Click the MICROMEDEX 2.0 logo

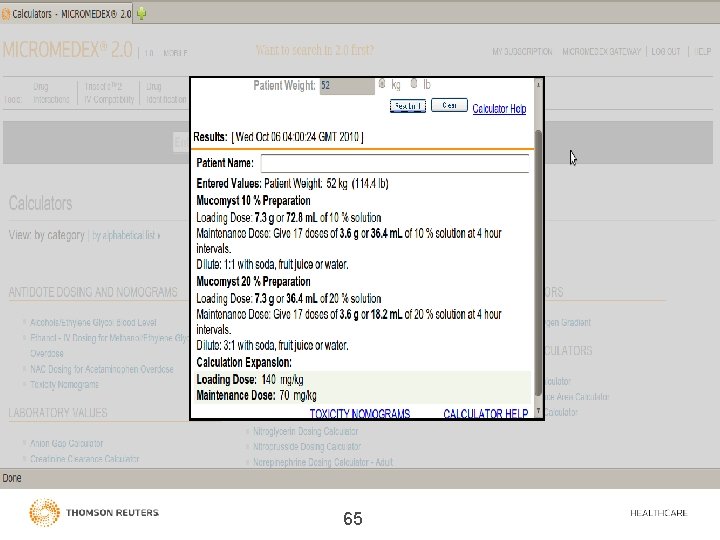click(x=68, y=50)
